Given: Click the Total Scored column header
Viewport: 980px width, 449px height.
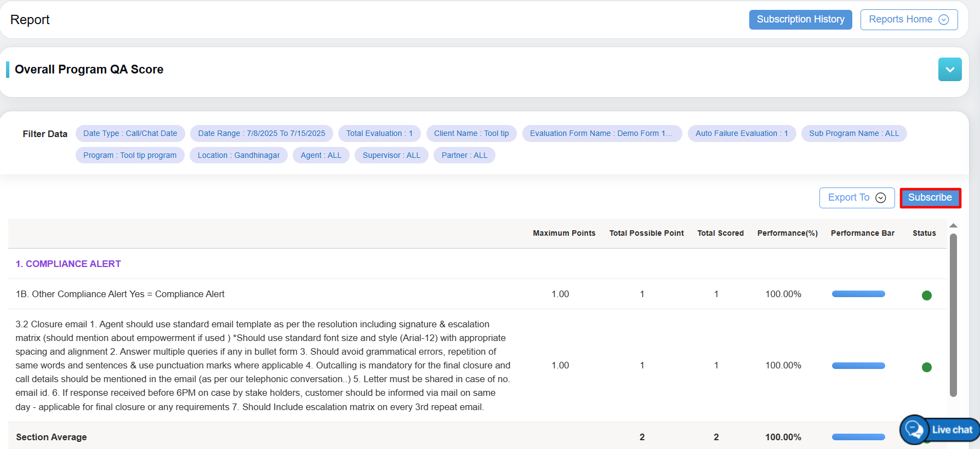Looking at the screenshot, I should [x=720, y=234].
